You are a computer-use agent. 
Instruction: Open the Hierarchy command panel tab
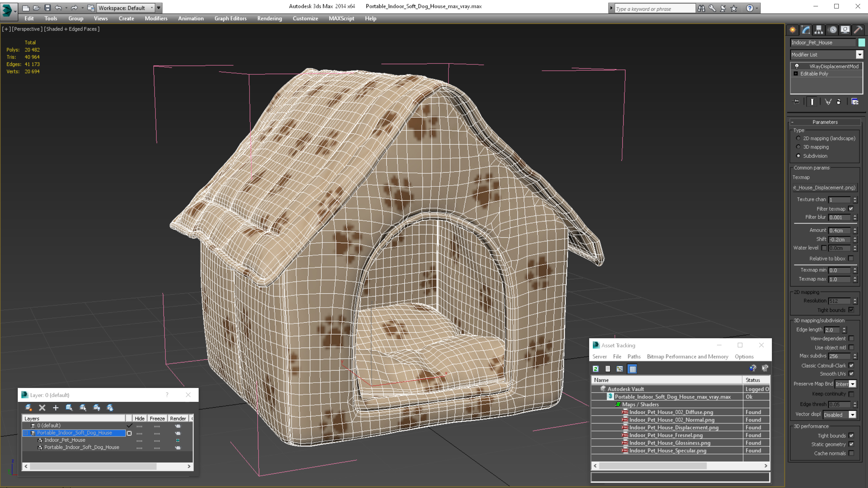819,30
